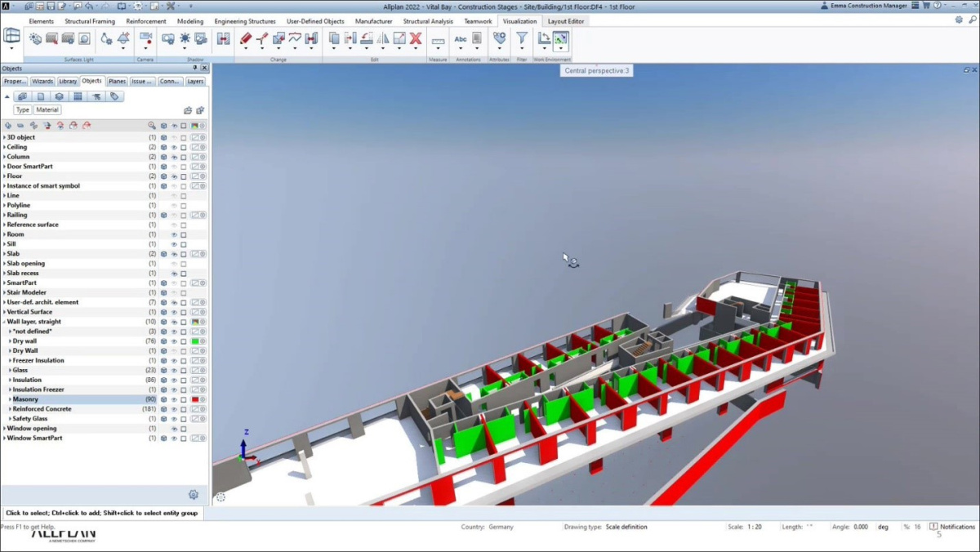Image resolution: width=980 pixels, height=552 pixels.
Task: Click the sun icon in Shadow group
Action: (x=185, y=38)
